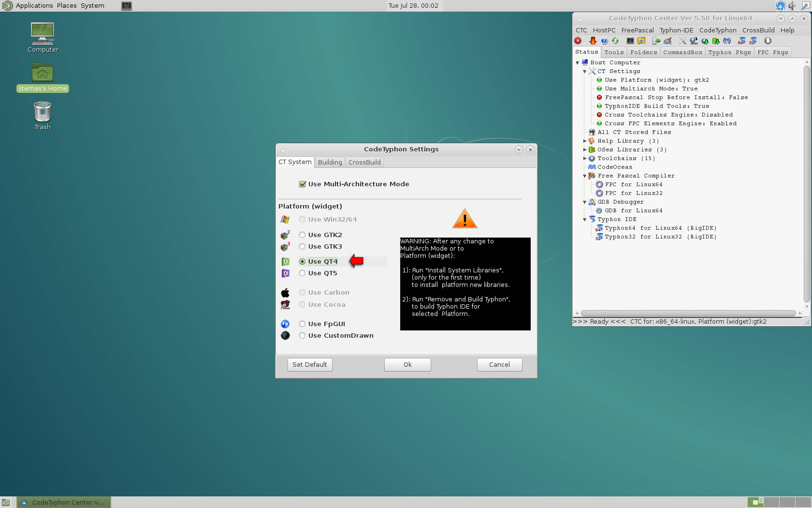The width and height of the screenshot is (812, 508).
Task: Click the gray power icon in CTC toolbar
Action: 768,41
